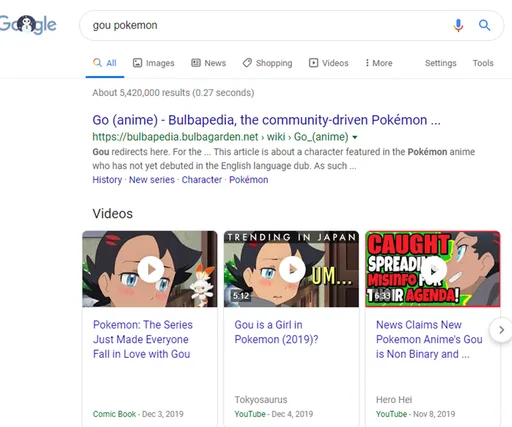Switch to the Shopping tab
Image resolution: width=512 pixels, height=427 pixels.
[x=267, y=63]
